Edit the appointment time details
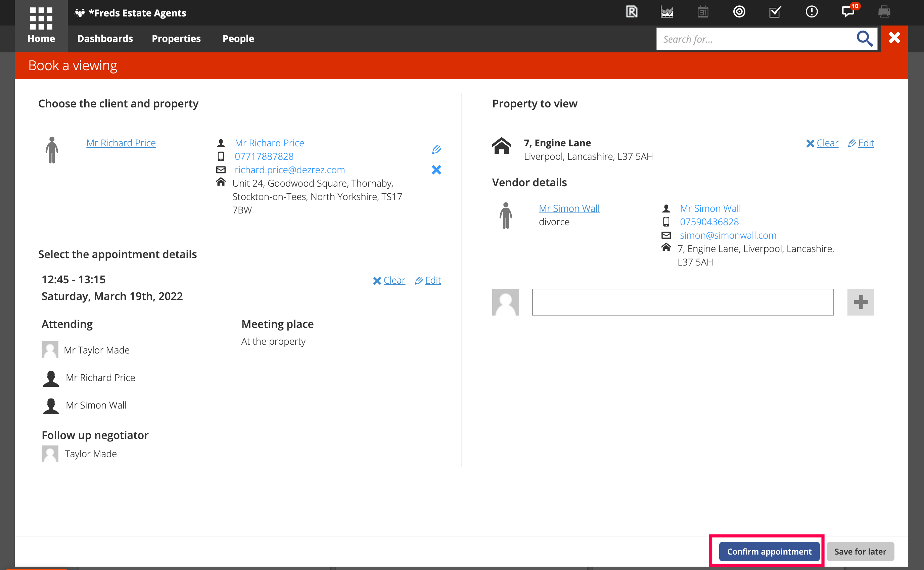Screen dimensions: 924x570 tap(427, 280)
